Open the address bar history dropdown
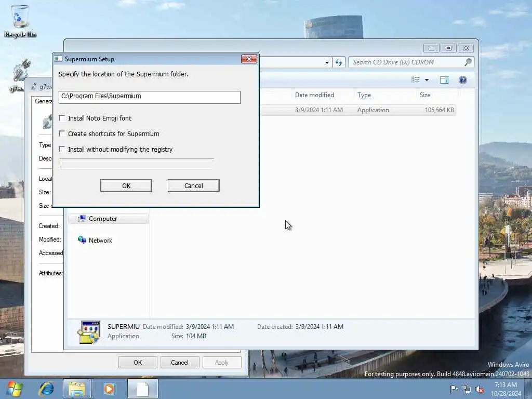The height and width of the screenshot is (399, 532). coord(327,62)
